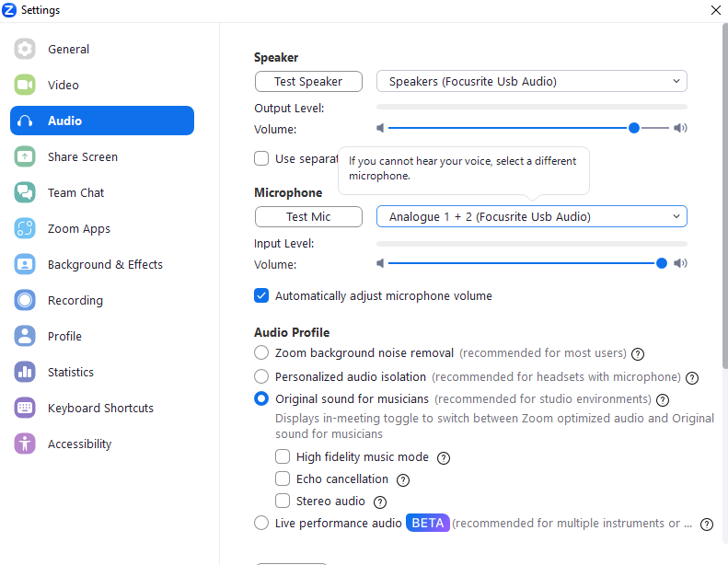The image size is (728, 565).
Task: Click the Background & Effects icon
Action: pyautogui.click(x=25, y=265)
